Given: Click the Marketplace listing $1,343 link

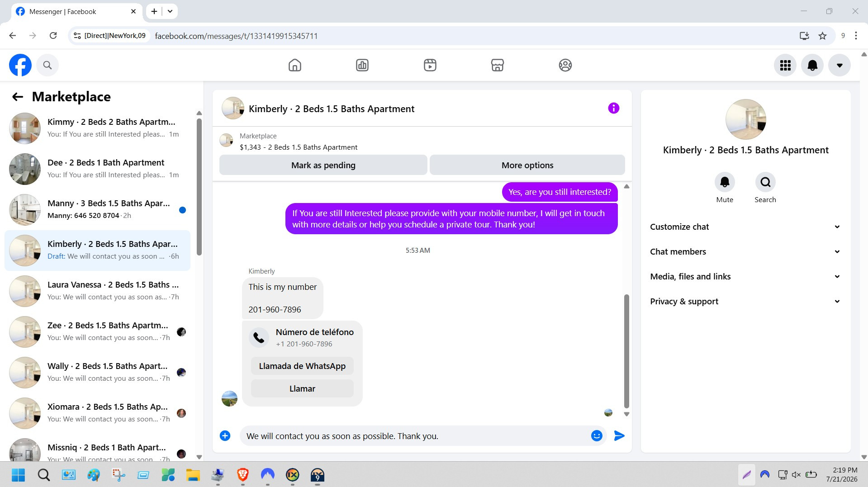Looking at the screenshot, I should 299,147.
